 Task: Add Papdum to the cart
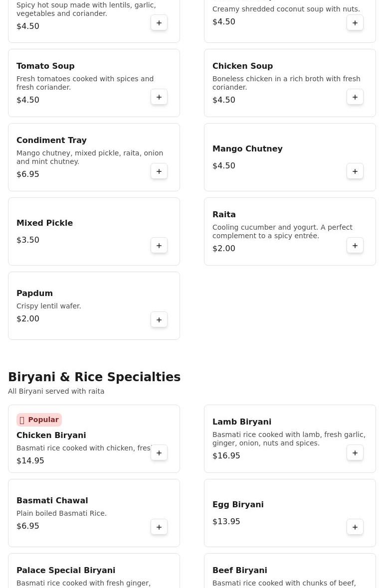(159, 320)
